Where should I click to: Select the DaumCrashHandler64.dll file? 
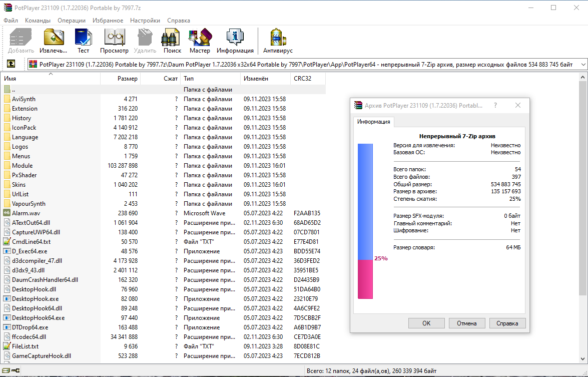pos(163,280)
